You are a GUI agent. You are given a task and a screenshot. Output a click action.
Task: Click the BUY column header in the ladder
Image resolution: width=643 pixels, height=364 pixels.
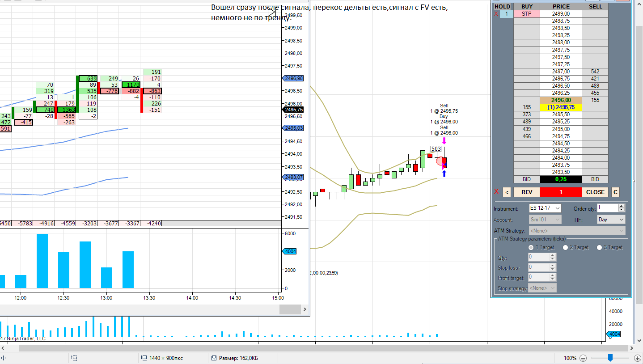[x=527, y=7]
